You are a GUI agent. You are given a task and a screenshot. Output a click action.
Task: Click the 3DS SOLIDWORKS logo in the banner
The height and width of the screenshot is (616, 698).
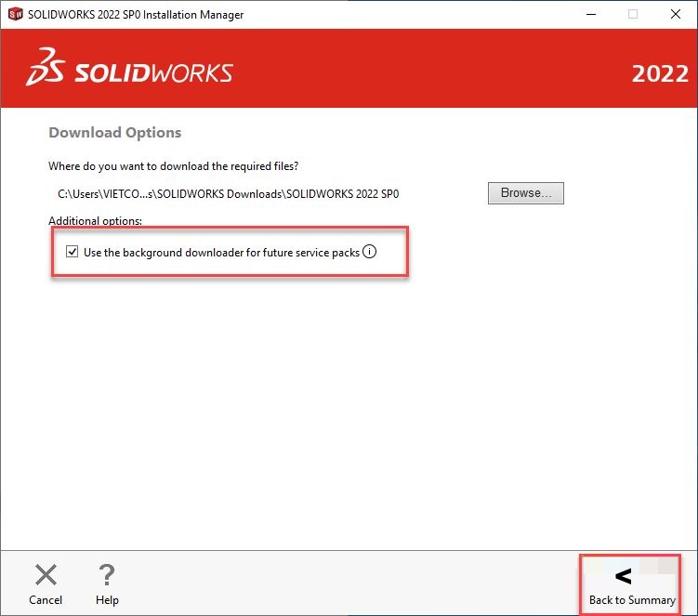129,67
